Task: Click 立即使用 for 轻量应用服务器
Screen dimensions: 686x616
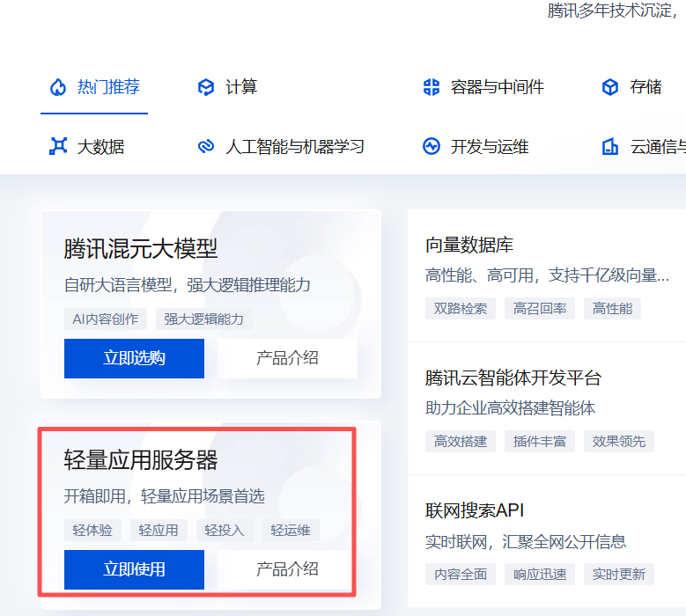Action: [134, 569]
